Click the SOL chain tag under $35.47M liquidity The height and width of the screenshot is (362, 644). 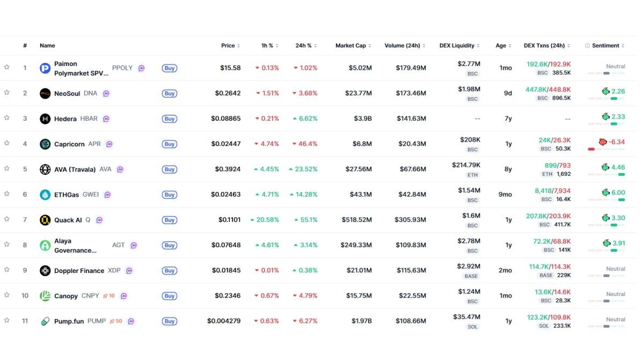pos(472,327)
